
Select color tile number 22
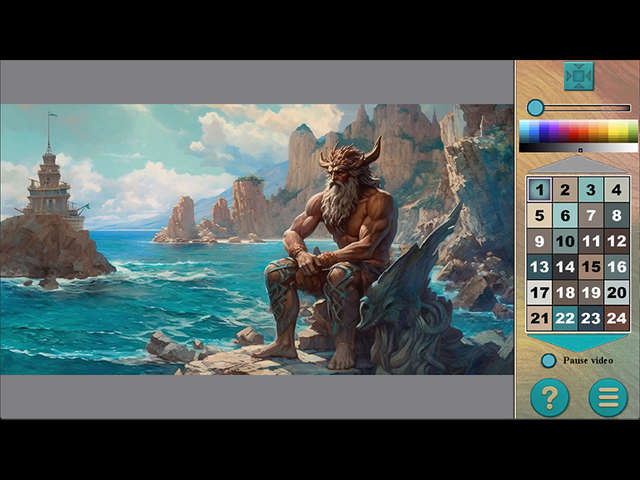coord(565,319)
